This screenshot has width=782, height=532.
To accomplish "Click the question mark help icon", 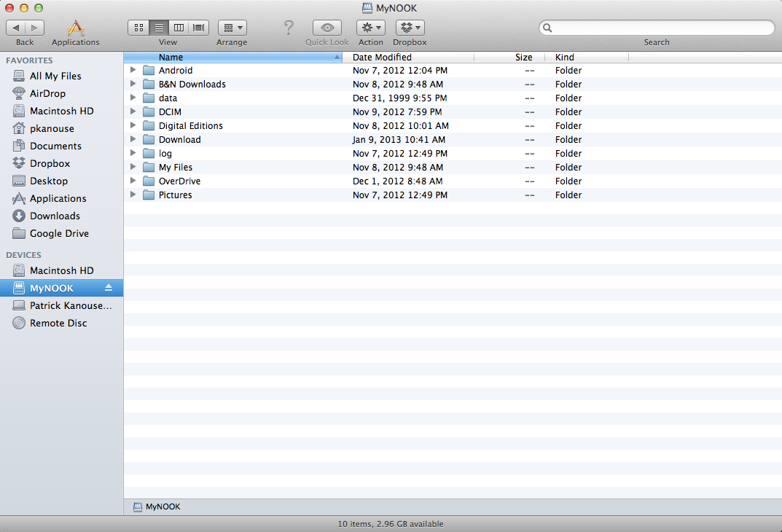I will [x=289, y=28].
